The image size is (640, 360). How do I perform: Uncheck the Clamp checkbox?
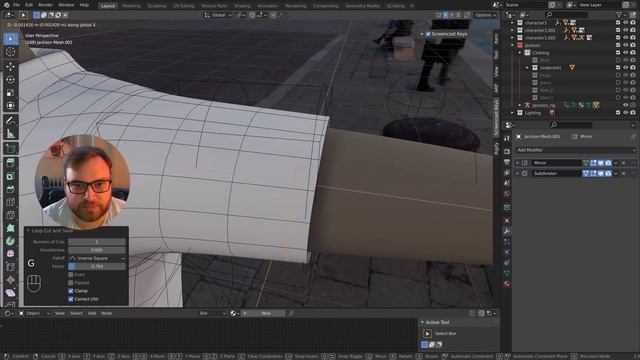tap(71, 291)
